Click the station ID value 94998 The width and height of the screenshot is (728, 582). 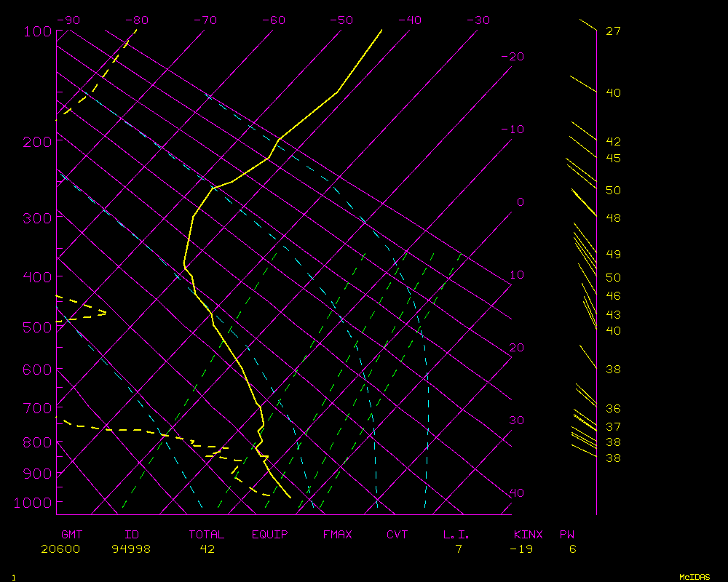pos(131,549)
